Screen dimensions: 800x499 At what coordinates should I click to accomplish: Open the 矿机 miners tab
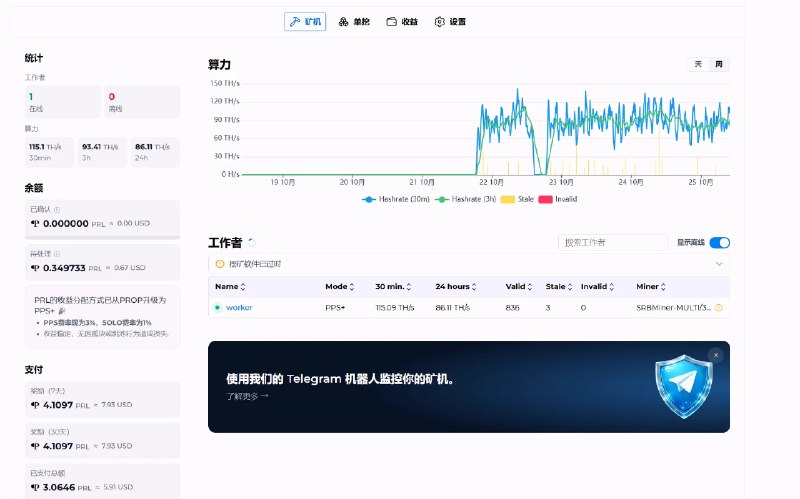coord(305,21)
